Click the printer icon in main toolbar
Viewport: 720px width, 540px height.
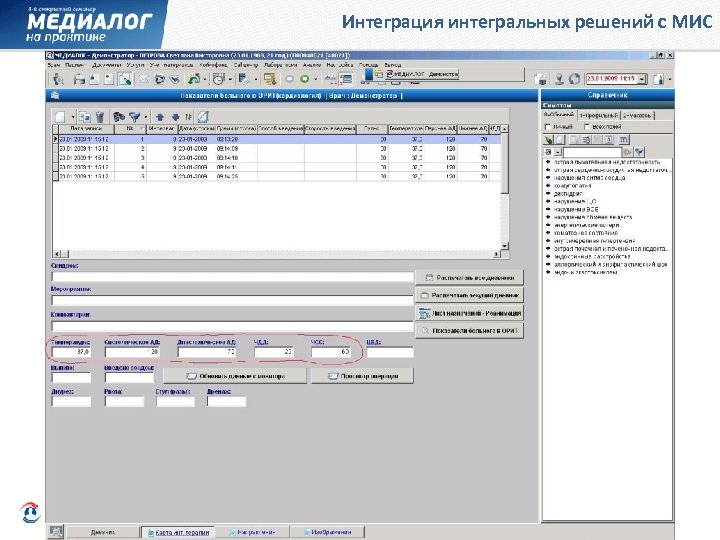click(x=80, y=79)
